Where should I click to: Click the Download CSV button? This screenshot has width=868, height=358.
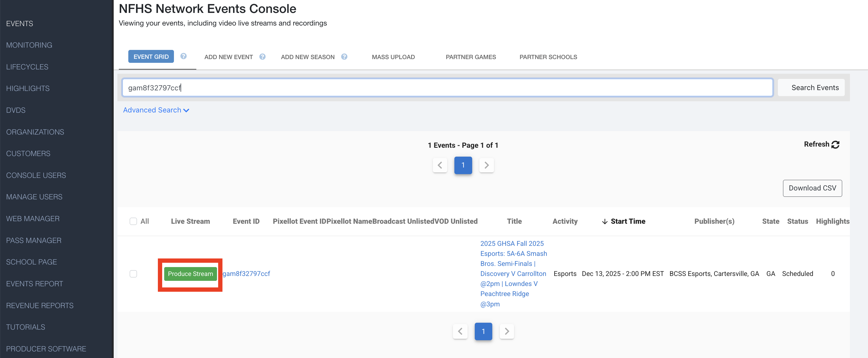[x=812, y=188]
